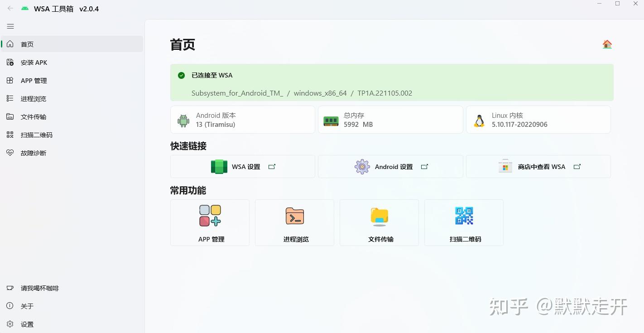Open Android 设置 quick link
Viewport: 644px width, 333px height.
(390, 167)
